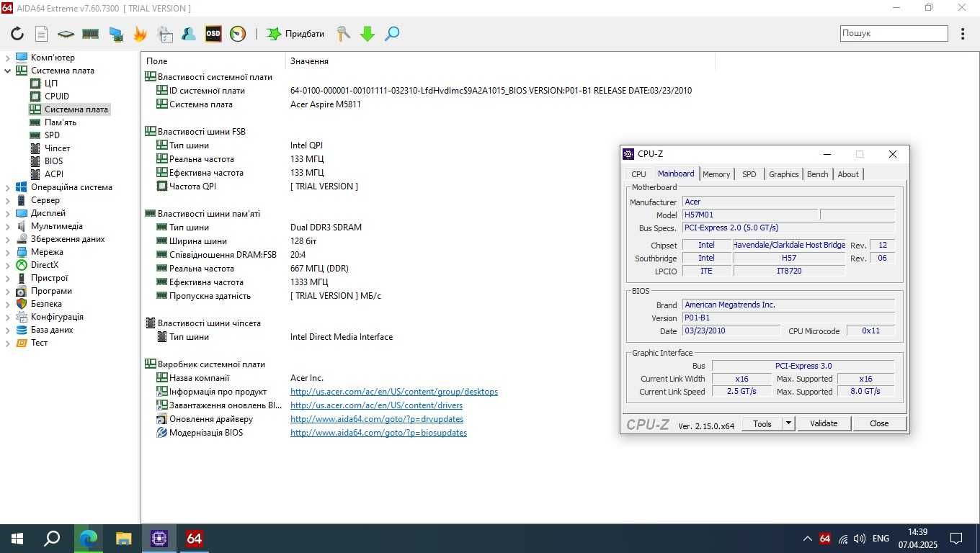
Task: Expand the Збереження даних node
Action: point(8,239)
